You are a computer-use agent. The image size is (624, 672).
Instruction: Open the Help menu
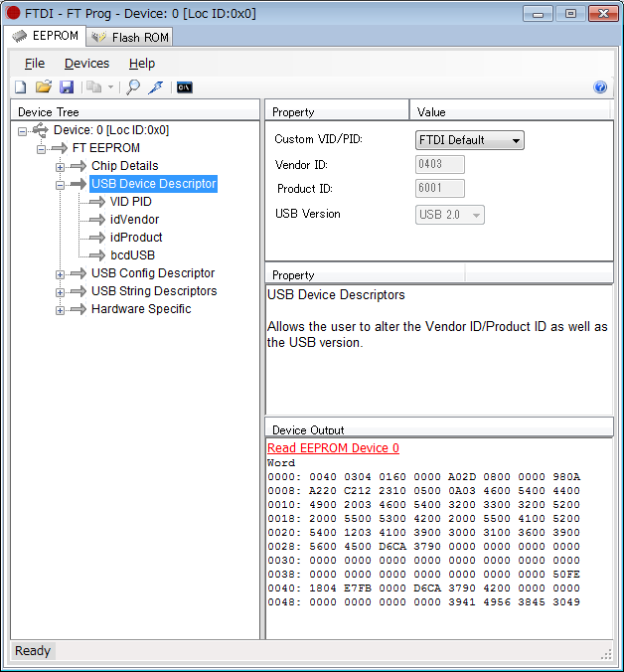point(142,64)
